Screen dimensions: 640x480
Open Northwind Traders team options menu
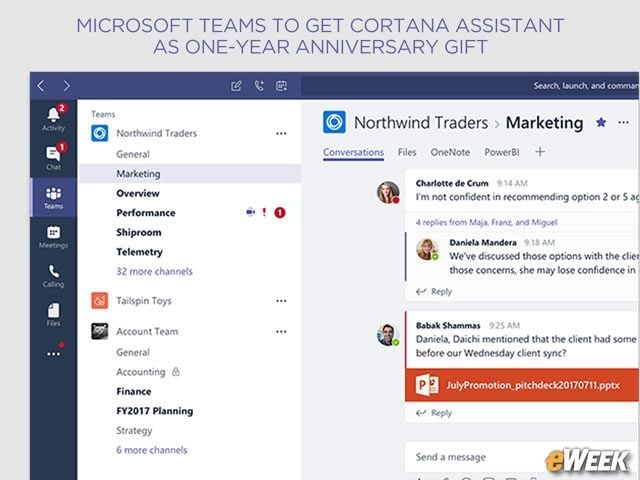tap(281, 133)
